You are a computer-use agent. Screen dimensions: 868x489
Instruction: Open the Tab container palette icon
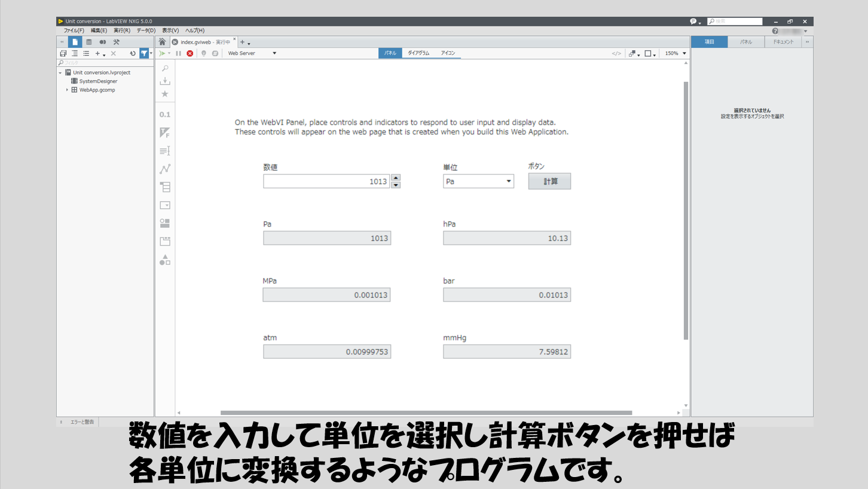(165, 242)
